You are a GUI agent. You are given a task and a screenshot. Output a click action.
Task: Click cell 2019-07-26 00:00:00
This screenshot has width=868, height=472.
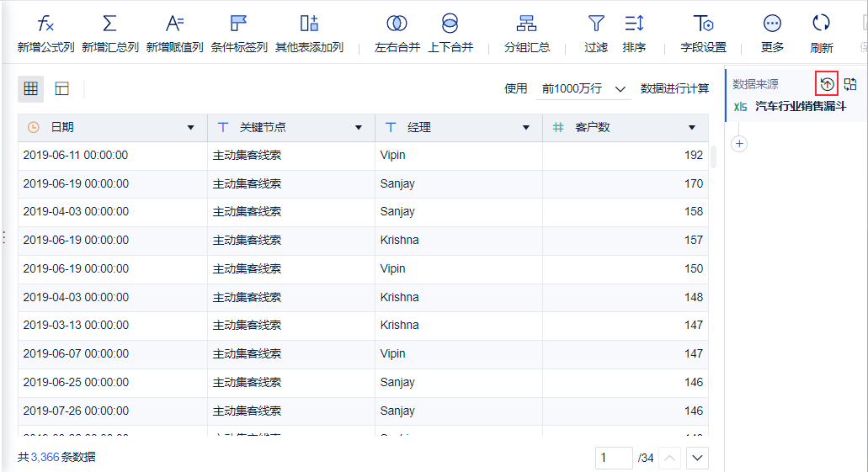point(112,411)
